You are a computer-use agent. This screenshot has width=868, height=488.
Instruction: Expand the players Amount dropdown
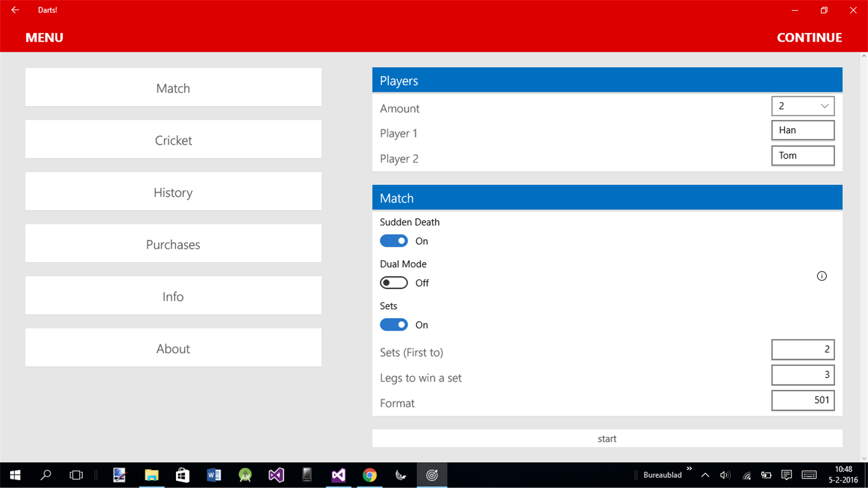[803, 106]
